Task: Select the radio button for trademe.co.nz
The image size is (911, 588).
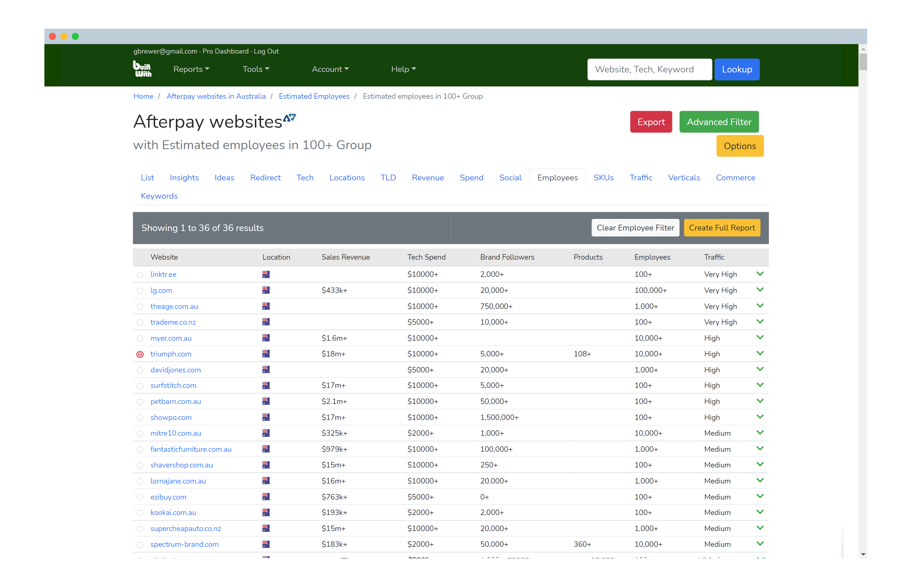Action: click(140, 323)
